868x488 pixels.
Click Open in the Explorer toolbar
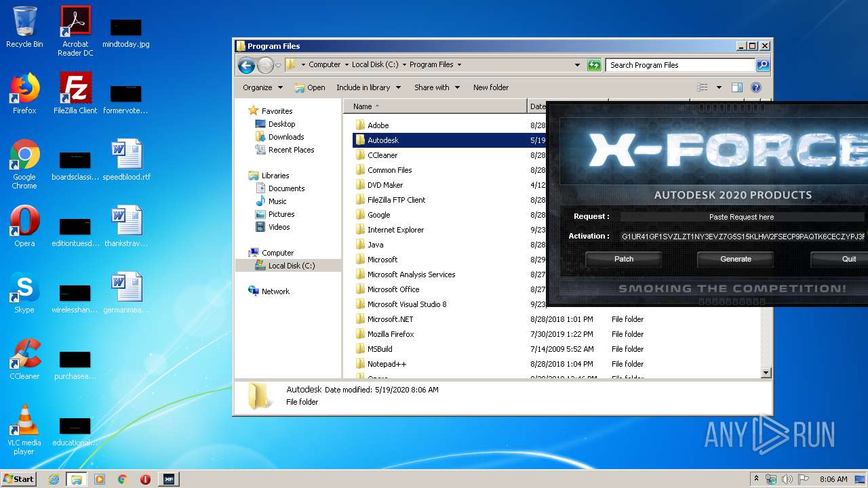pyautogui.click(x=310, y=87)
